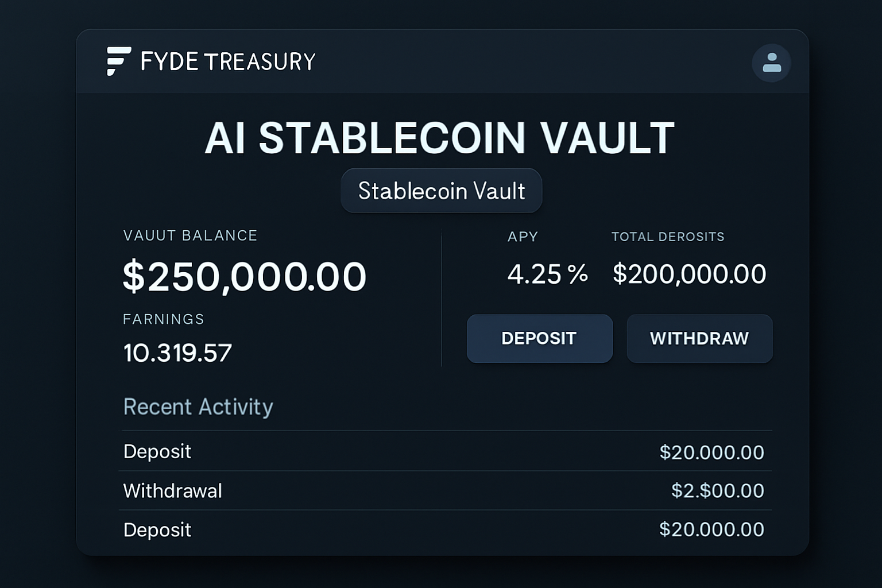Image resolution: width=882 pixels, height=588 pixels.
Task: Select the APY value 4.25%
Action: (547, 274)
